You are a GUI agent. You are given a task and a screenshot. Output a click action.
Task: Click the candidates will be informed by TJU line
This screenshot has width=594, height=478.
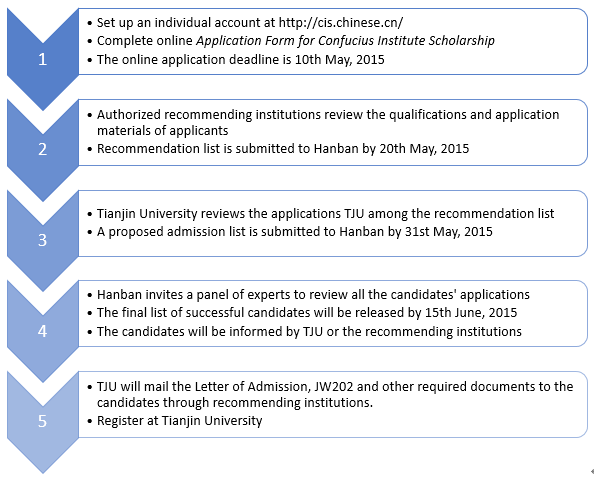coord(309,331)
